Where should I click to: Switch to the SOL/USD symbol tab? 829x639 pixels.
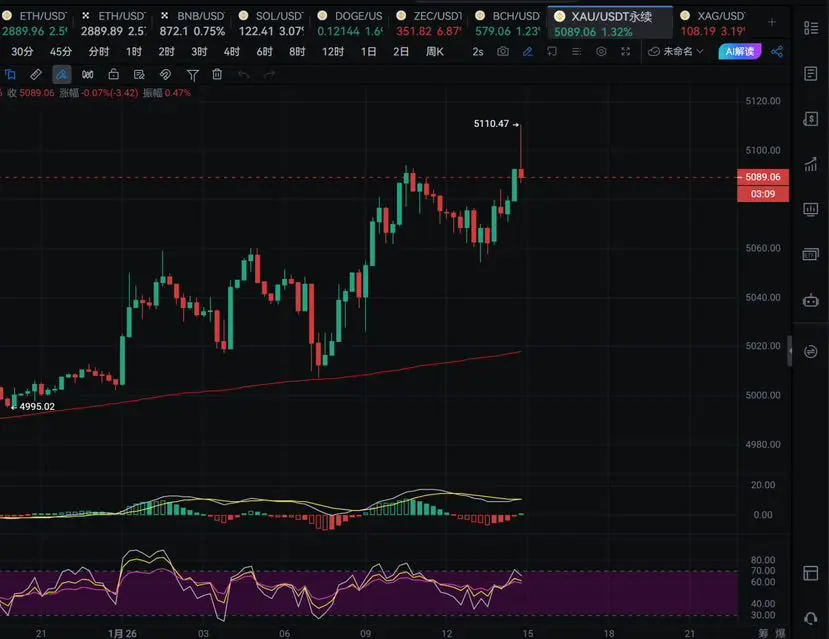click(271, 24)
